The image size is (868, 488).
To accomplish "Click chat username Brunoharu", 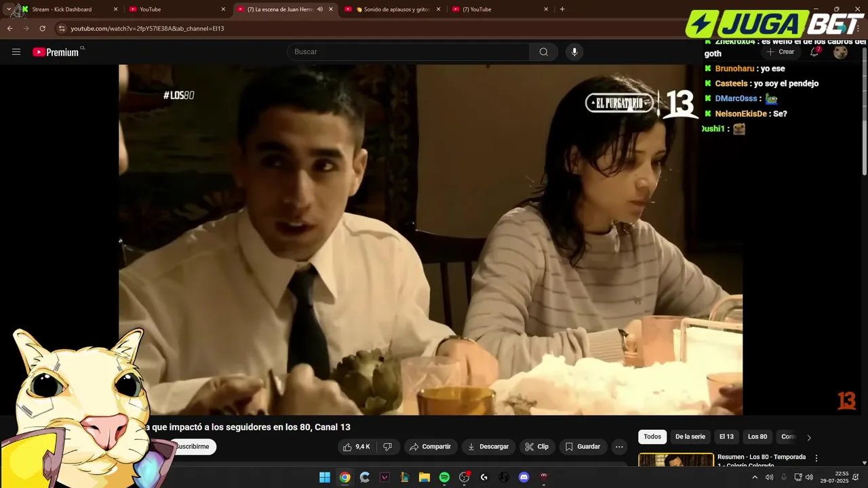I will coord(734,68).
